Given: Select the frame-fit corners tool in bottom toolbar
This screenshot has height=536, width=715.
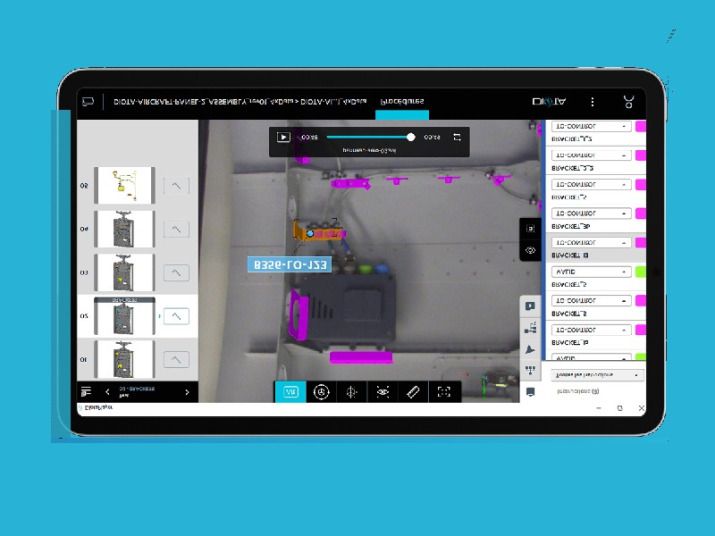Looking at the screenshot, I should pyautogui.click(x=444, y=392).
